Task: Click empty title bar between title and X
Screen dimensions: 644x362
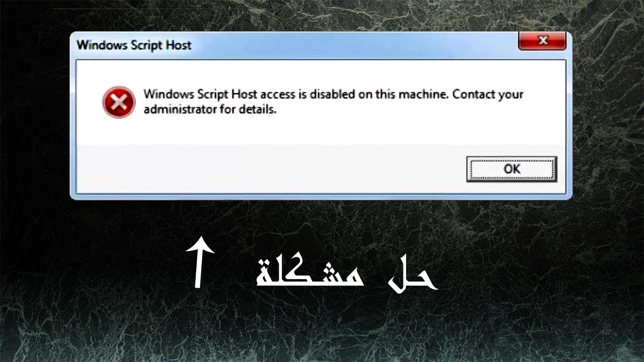Action: click(x=352, y=45)
